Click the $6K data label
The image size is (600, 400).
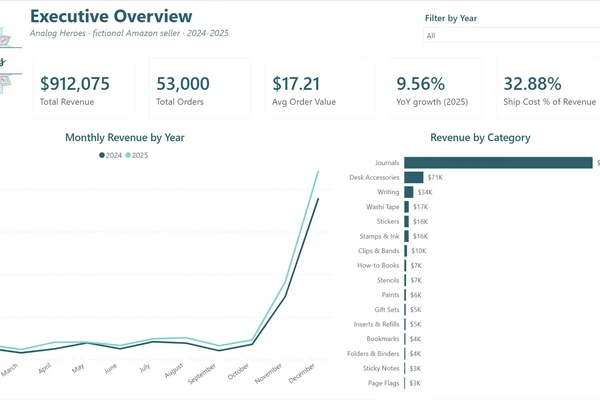416,295
